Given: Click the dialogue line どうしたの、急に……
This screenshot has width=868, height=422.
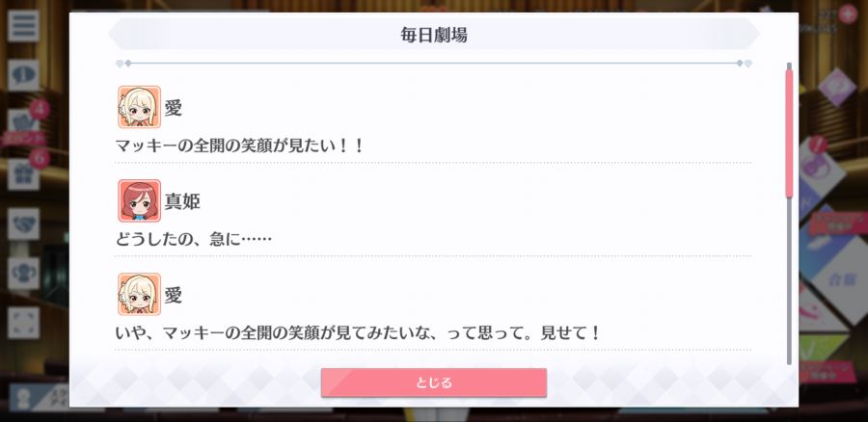Looking at the screenshot, I should coord(194,239).
